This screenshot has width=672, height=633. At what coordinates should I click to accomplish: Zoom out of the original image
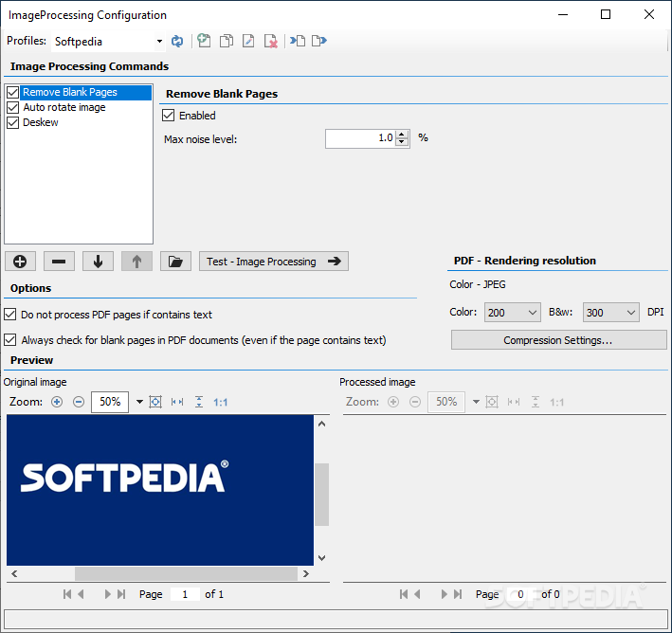(x=79, y=402)
